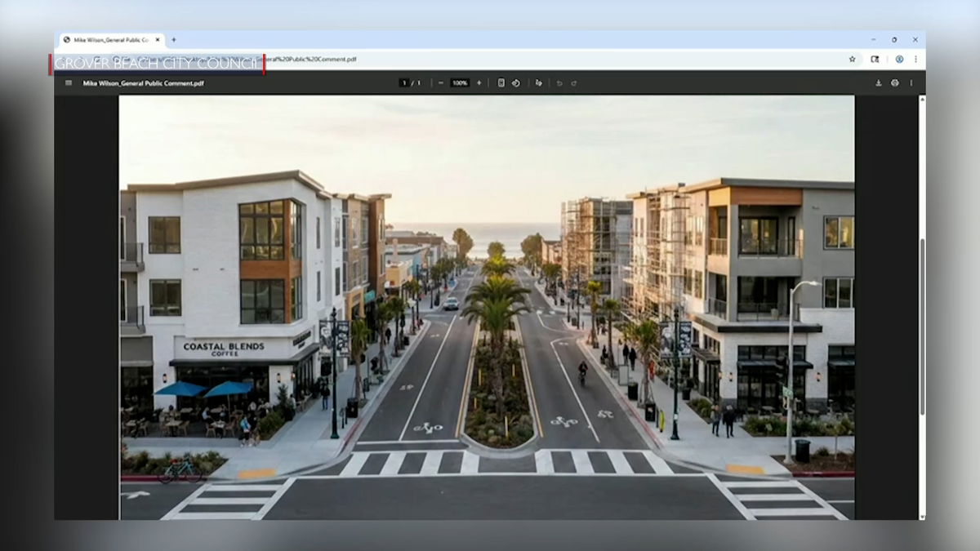Image resolution: width=980 pixels, height=551 pixels.
Task: Select the fit-to-page icon in PDF toolbar
Action: (501, 82)
